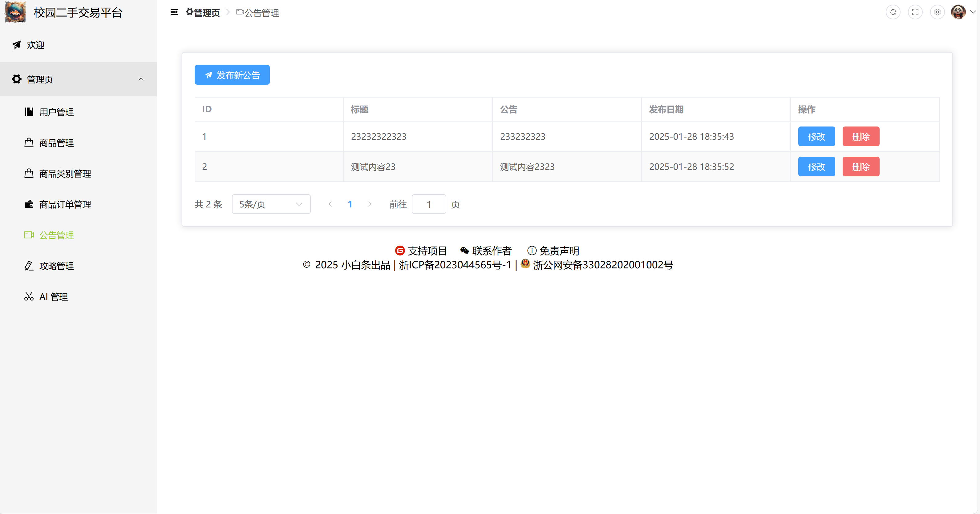Click the 免责声明 footer link
Image resolution: width=980 pixels, height=514 pixels.
(x=559, y=251)
